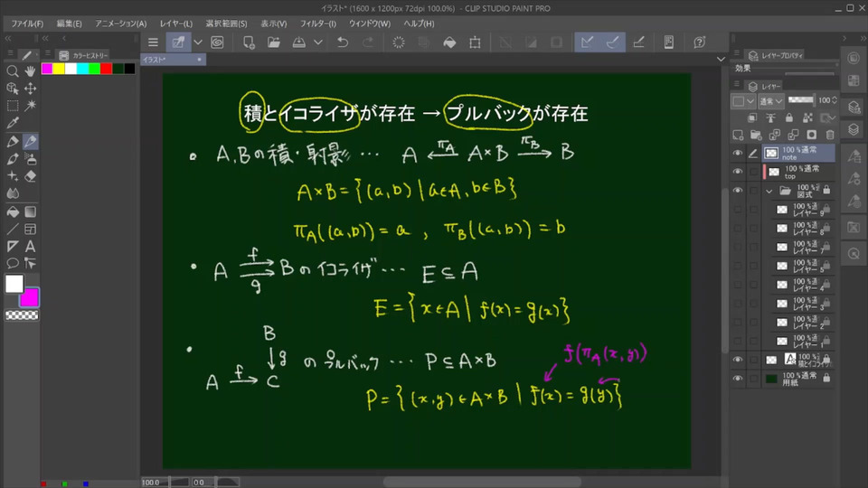Click the Clear loading-circle icon in command bar
Image resolution: width=868 pixels, height=488 pixels.
399,42
